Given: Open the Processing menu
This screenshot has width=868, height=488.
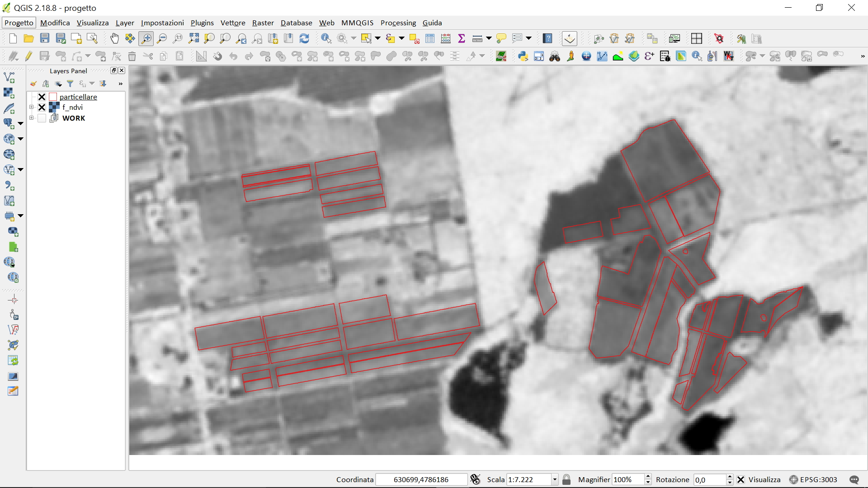Looking at the screenshot, I should point(398,23).
